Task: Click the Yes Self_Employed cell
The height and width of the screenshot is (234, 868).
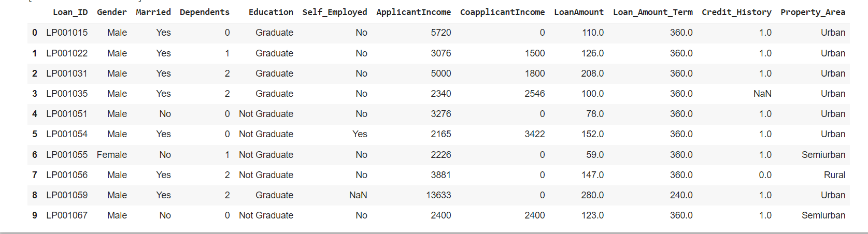Action: (x=360, y=134)
